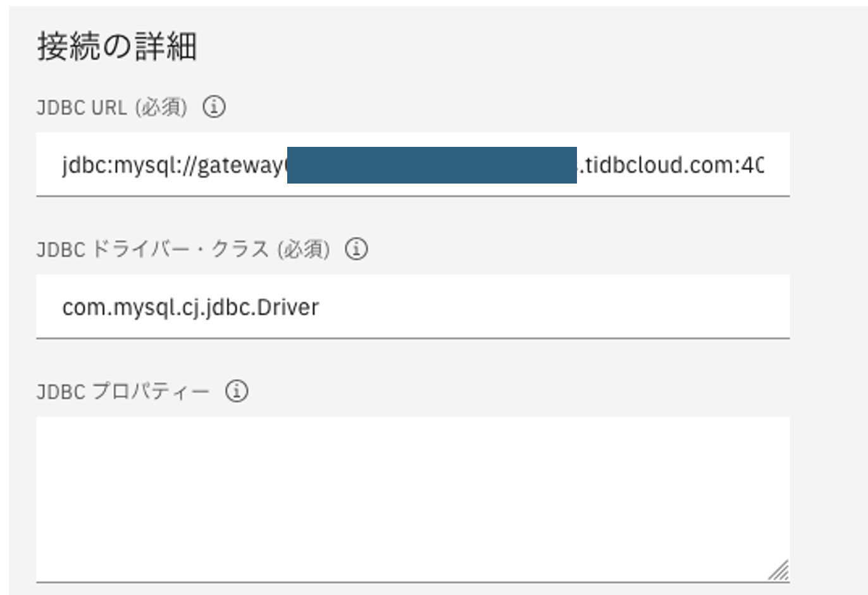Click the resize grip of the properties textarea
The image size is (868, 595).
[778, 571]
